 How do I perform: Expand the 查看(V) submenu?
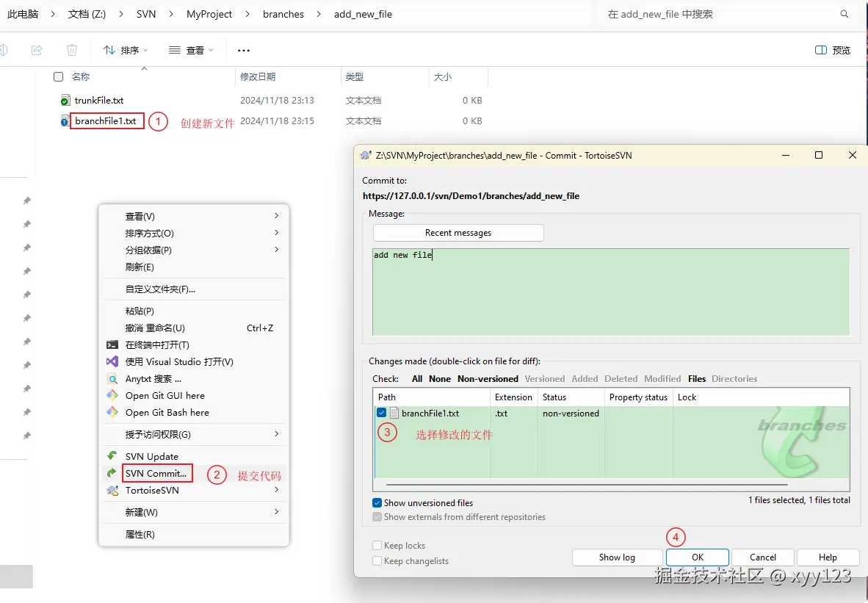click(194, 217)
